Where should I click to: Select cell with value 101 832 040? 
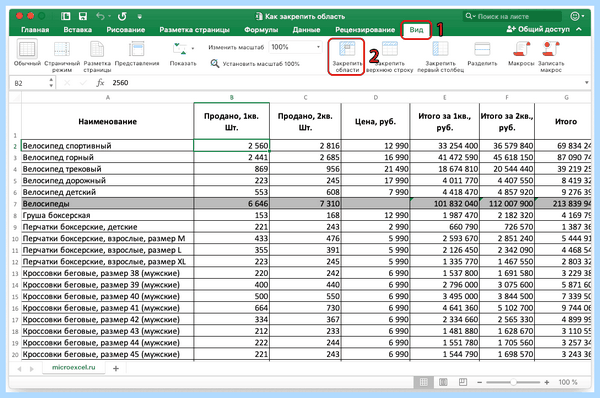[445, 204]
